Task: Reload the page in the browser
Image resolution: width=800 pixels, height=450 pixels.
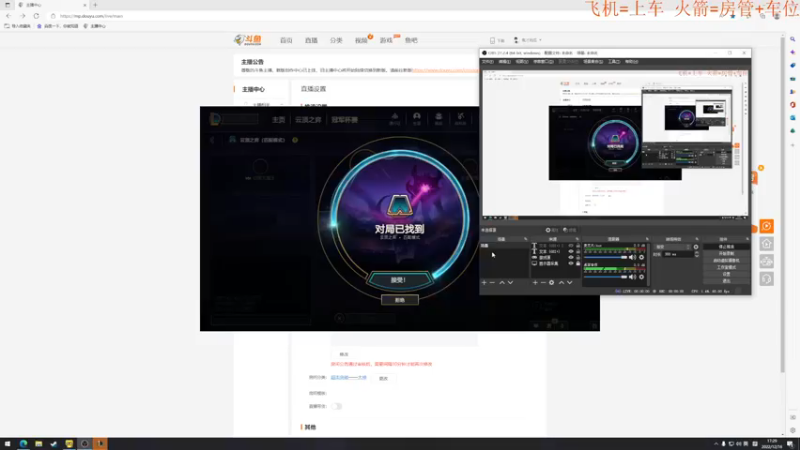Action: 36,16
